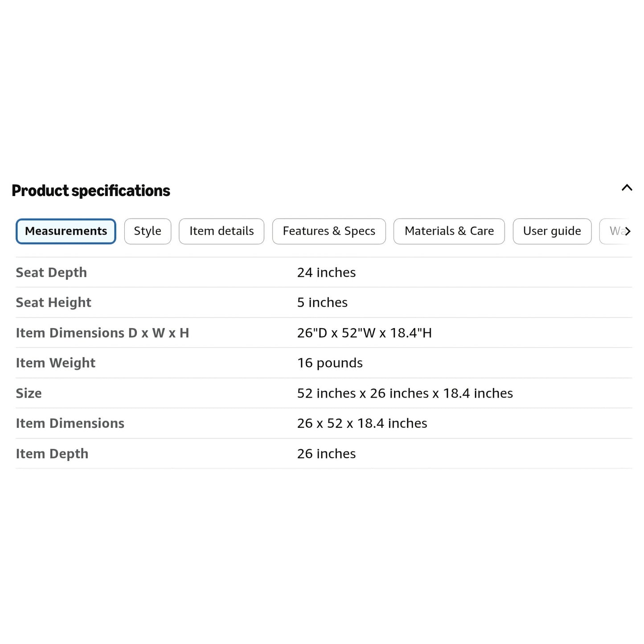This screenshot has height=644, width=644.
Task: Open the Item details tab
Action: (222, 231)
